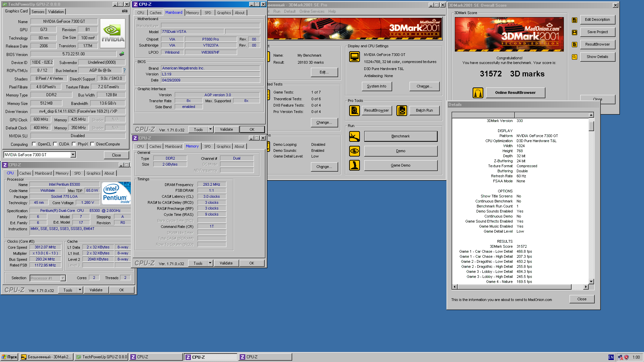Image resolution: width=644 pixels, height=362 pixels.
Task: Switch to TechPowerUp GPU-Z taskbar item
Action: click(101, 357)
